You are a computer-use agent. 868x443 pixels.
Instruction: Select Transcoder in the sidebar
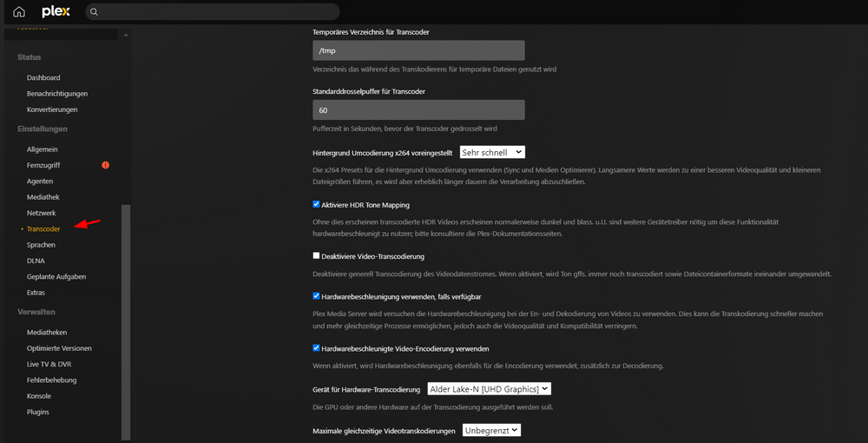[43, 228]
